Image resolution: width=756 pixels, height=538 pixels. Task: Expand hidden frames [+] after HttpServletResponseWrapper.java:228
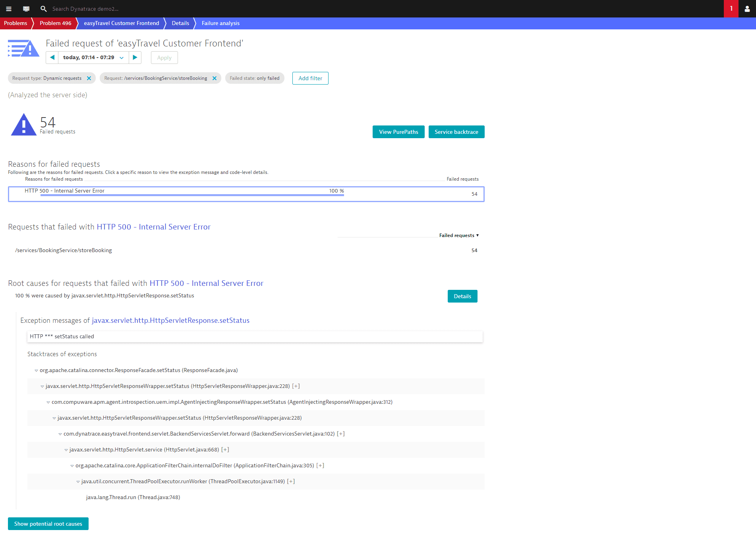click(x=296, y=386)
